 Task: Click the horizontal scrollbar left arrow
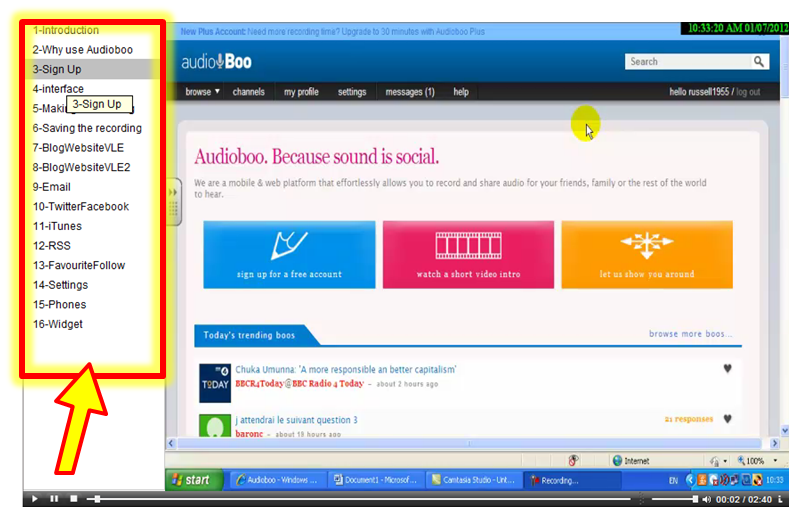point(171,443)
